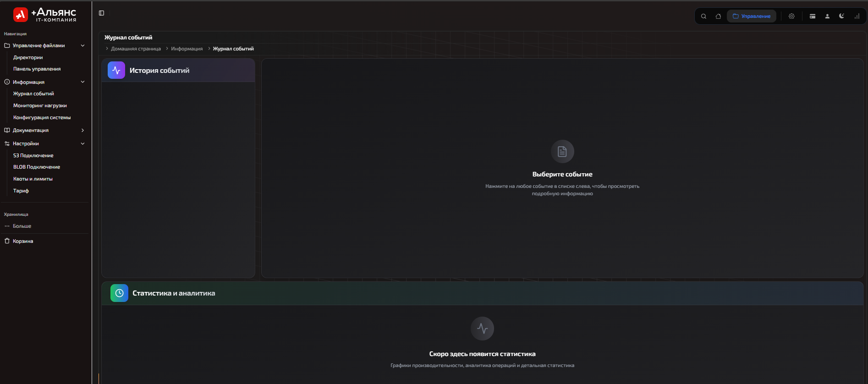This screenshot has width=868, height=384.
Task: Click the signal bars statistics icon
Action: (857, 16)
